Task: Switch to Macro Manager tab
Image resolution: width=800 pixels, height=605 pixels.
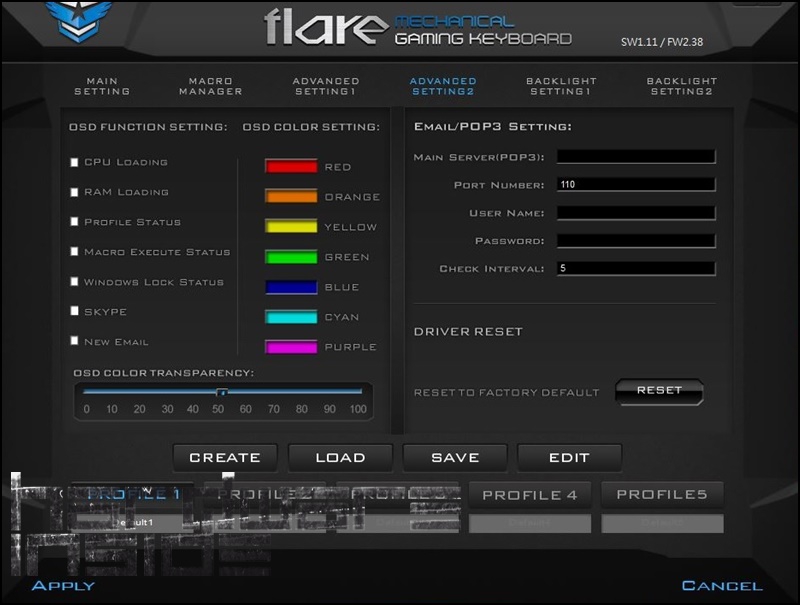Action: coord(211,86)
